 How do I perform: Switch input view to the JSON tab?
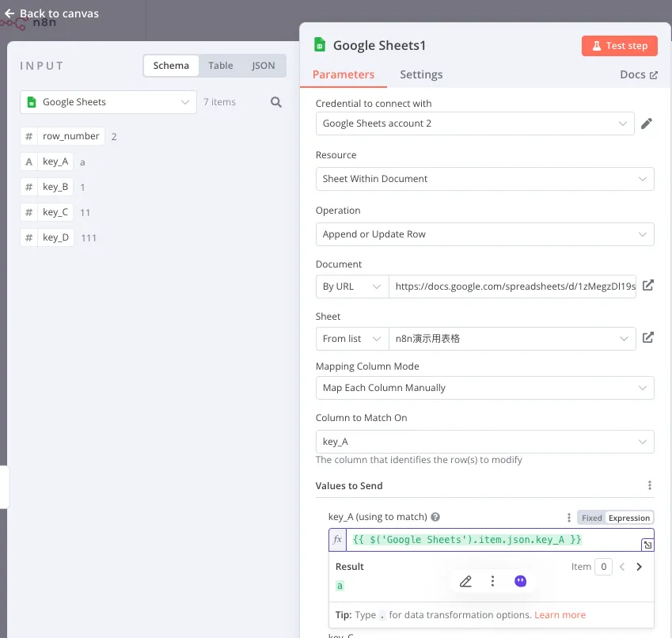click(263, 66)
